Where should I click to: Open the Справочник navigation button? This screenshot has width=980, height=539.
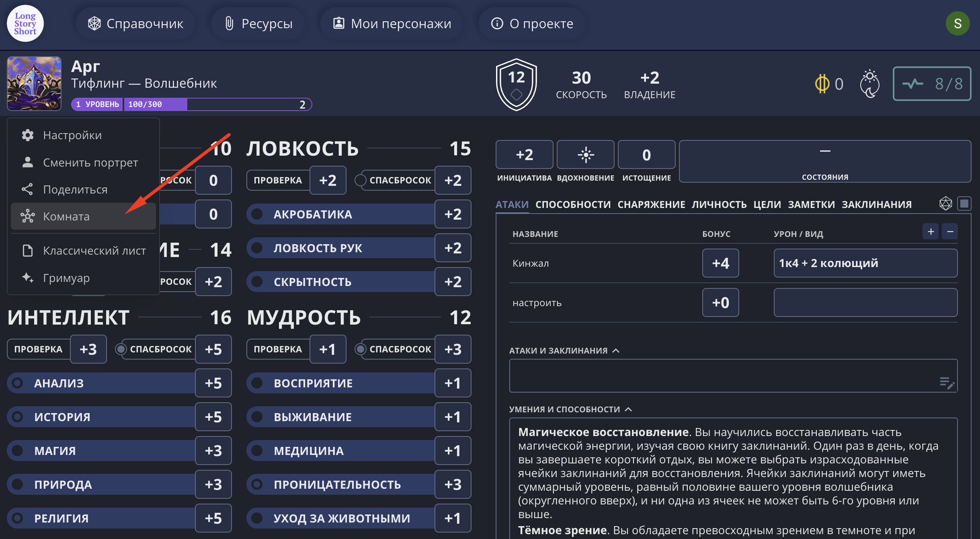136,23
